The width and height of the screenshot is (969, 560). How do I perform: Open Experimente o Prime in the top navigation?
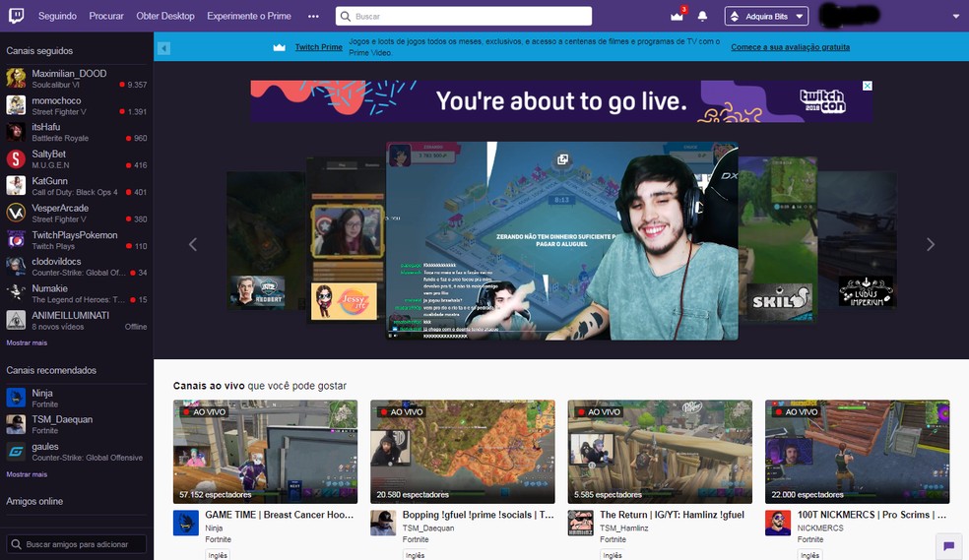[249, 16]
